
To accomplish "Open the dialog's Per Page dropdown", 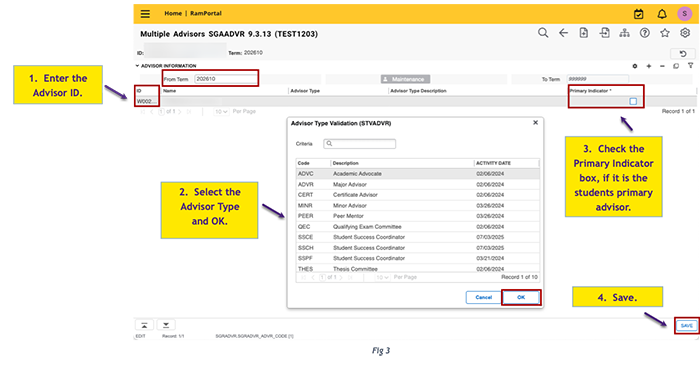I will tap(382, 277).
